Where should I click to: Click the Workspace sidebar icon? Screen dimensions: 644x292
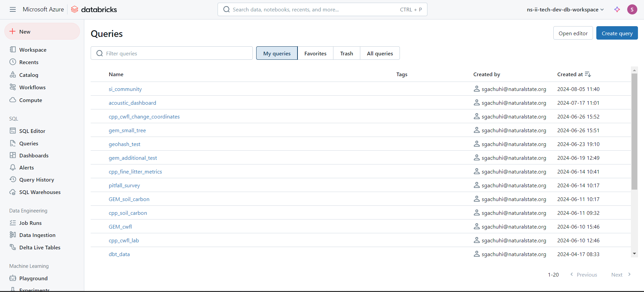click(13, 49)
